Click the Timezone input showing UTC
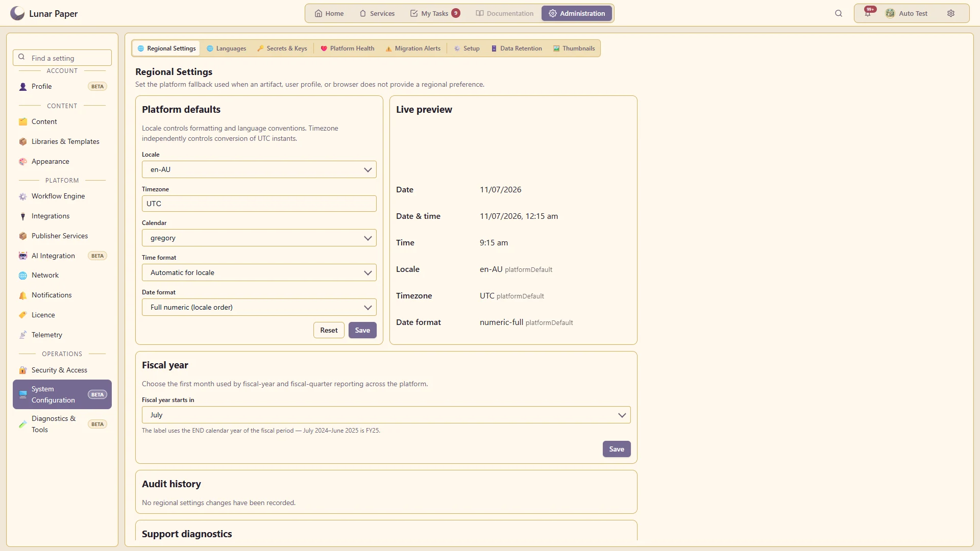This screenshot has width=980, height=551. [x=259, y=204]
